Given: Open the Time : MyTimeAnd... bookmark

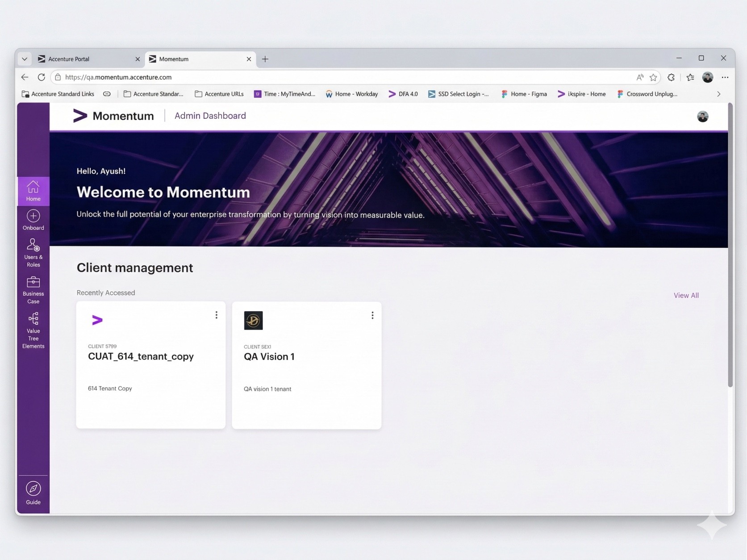Looking at the screenshot, I should [285, 94].
